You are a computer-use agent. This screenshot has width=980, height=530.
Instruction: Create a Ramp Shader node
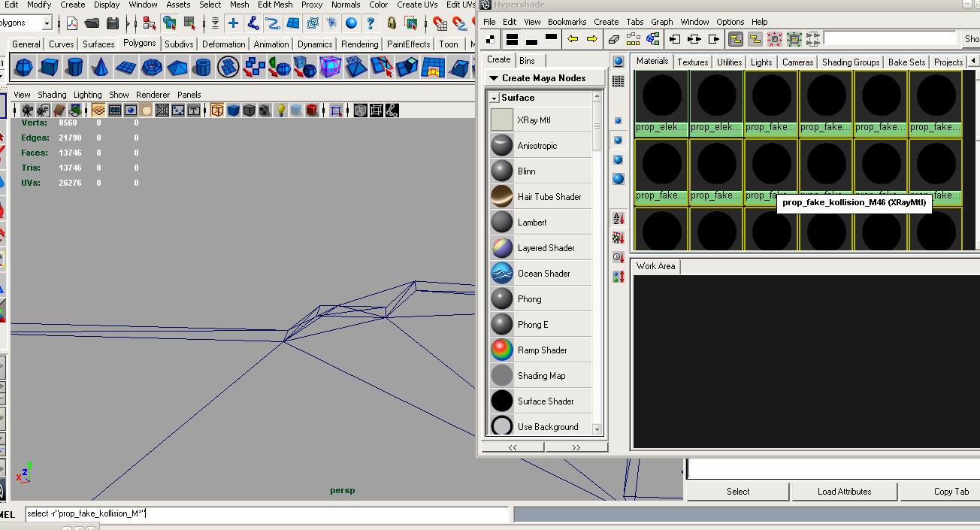[x=540, y=350]
